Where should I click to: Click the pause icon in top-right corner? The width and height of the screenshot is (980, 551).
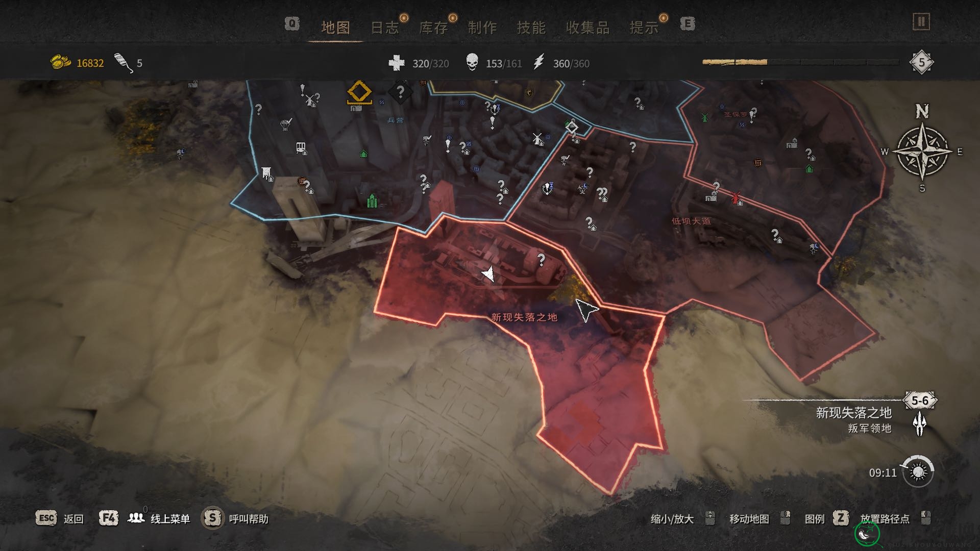click(921, 22)
